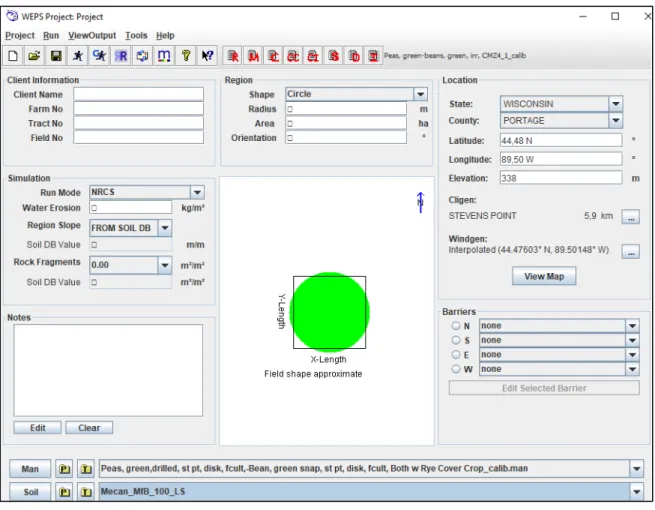This screenshot has height=510, width=655.
Task: Click the Elevation field showing 338
Action: (x=561, y=178)
